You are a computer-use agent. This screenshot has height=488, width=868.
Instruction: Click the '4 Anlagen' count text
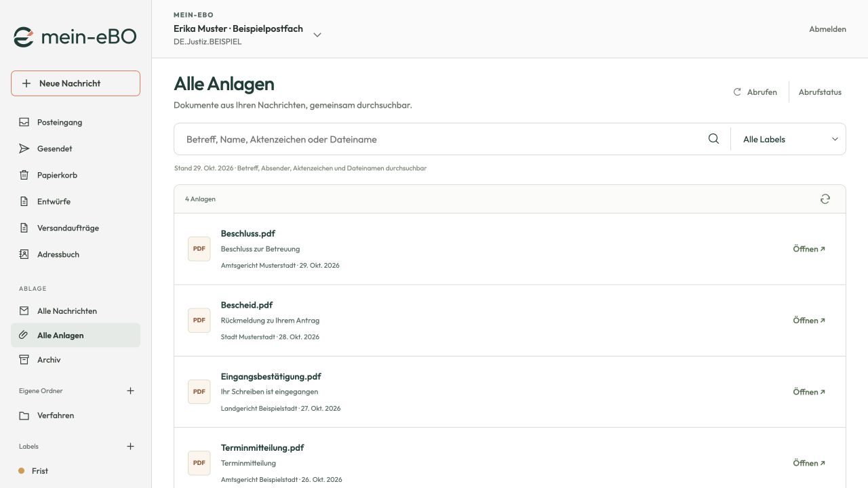(x=200, y=199)
